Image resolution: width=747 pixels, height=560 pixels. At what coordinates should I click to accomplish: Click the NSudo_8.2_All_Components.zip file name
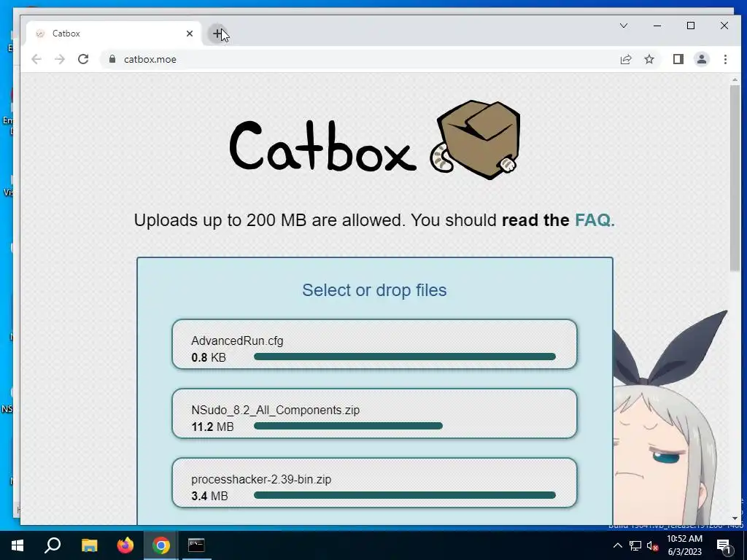coord(275,410)
